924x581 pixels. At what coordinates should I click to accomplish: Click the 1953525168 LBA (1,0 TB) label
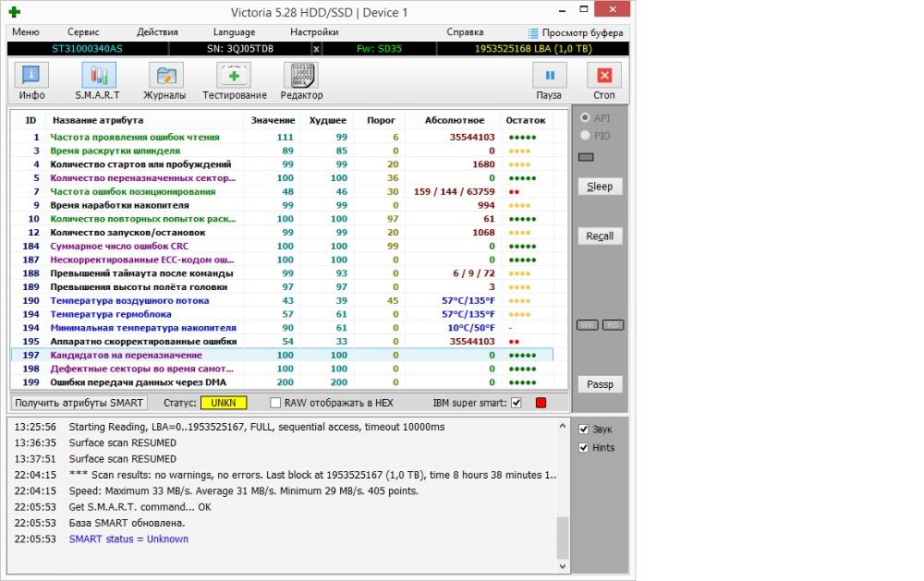pyautogui.click(x=533, y=49)
